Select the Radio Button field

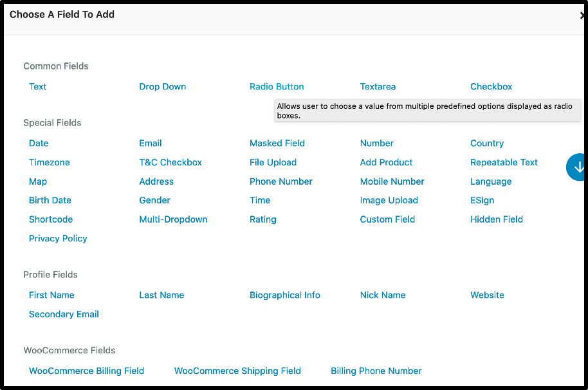277,86
